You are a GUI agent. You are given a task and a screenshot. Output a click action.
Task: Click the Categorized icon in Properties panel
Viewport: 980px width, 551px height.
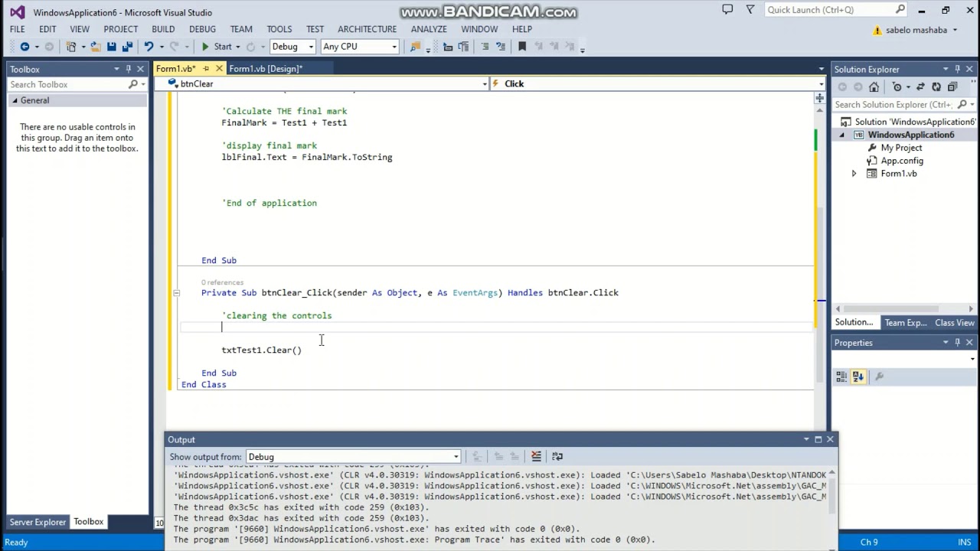tap(841, 376)
